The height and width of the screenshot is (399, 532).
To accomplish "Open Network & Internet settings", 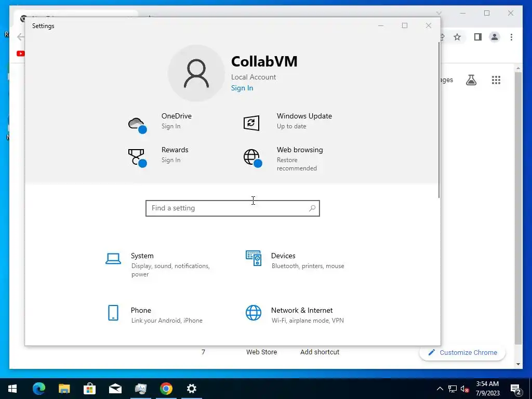I will [x=295, y=314].
